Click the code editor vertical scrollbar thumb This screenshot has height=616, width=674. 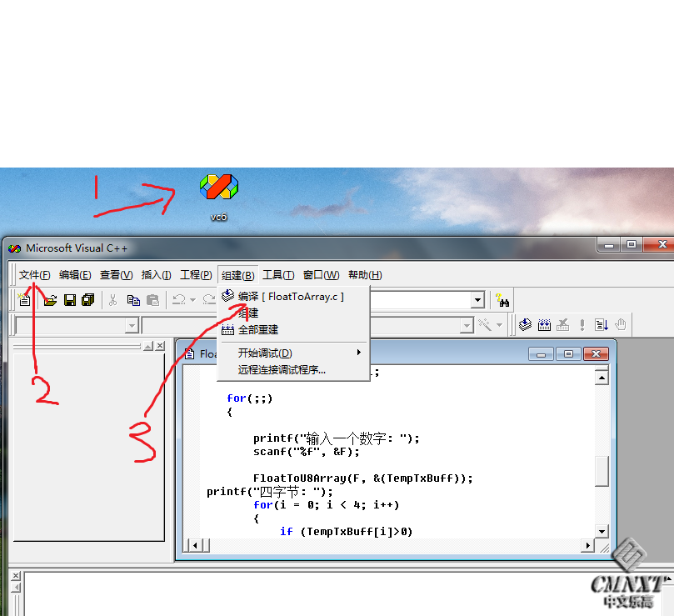coord(602,471)
